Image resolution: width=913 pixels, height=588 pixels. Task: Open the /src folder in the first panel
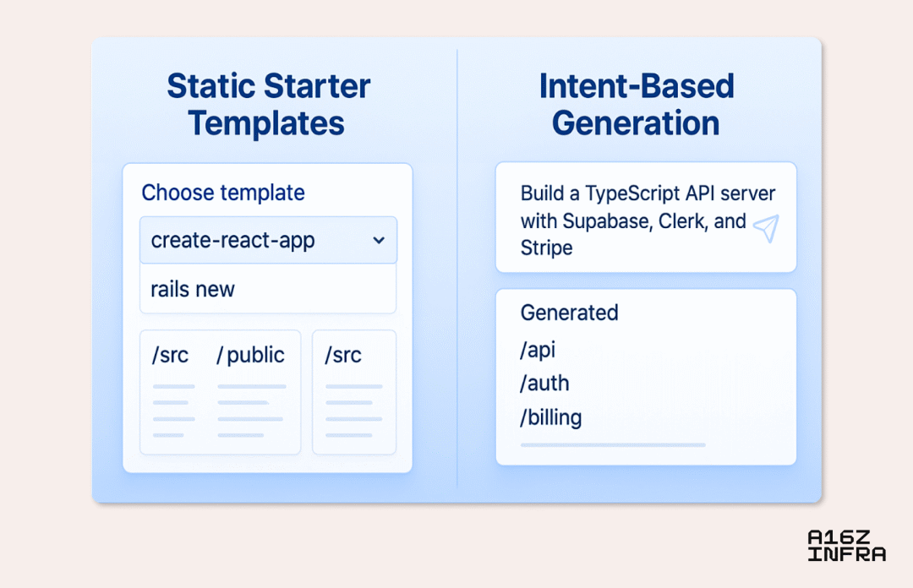pos(170,355)
